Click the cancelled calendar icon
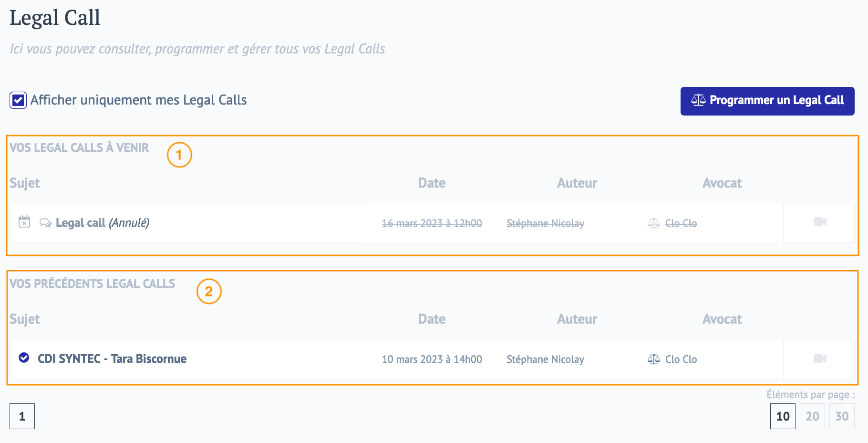The width and height of the screenshot is (868, 443). coord(24,222)
